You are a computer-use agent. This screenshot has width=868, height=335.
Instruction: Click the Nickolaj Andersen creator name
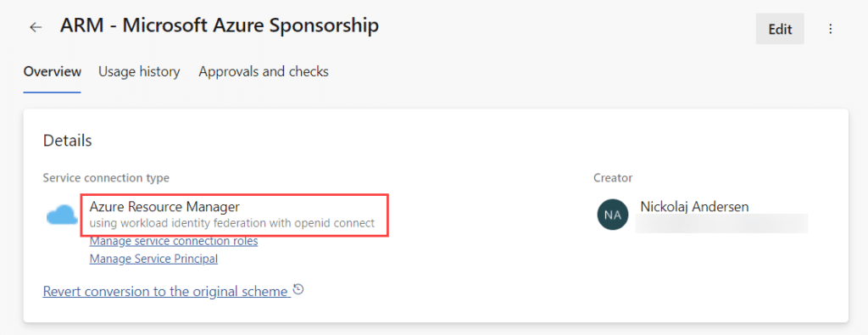coord(694,207)
